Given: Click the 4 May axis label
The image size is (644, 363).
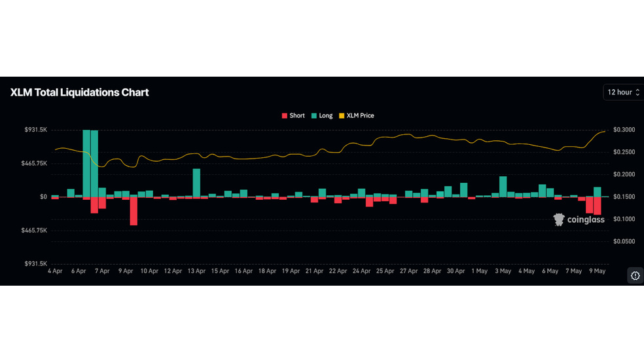Looking at the screenshot, I should (x=527, y=271).
